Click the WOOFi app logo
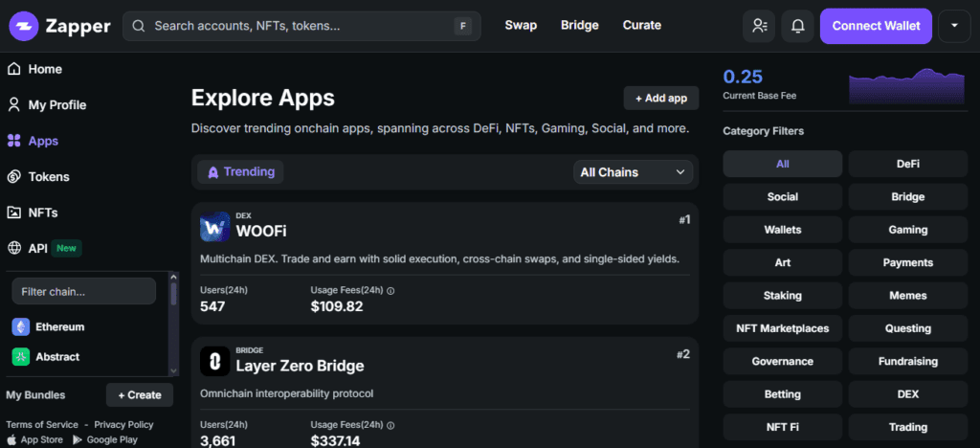Image resolution: width=980 pixels, height=448 pixels. click(x=214, y=228)
